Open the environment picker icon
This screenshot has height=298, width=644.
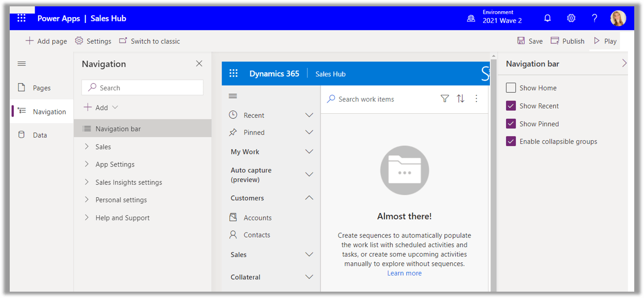(x=471, y=19)
